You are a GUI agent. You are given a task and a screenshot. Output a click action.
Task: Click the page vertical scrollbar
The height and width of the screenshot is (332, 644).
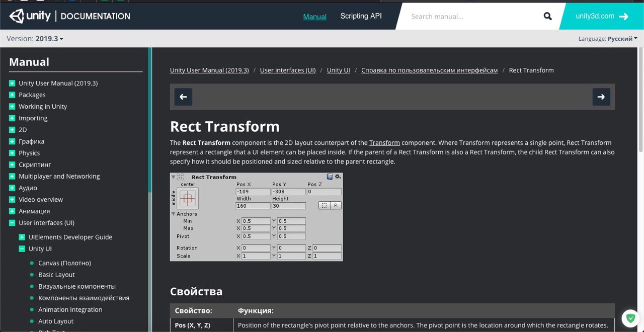pyautogui.click(x=641, y=101)
